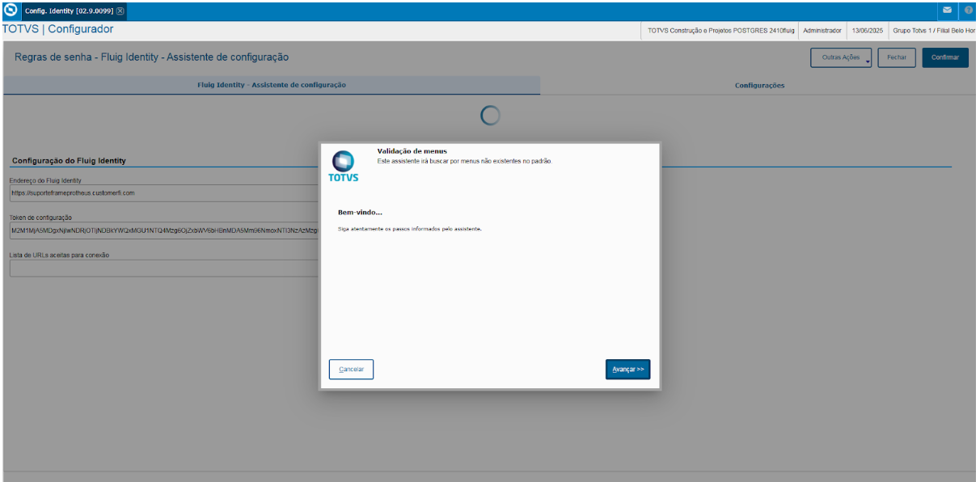Viewport: 980px width, 482px height.
Task: Open the mail envelope icon
Action: 948,10
